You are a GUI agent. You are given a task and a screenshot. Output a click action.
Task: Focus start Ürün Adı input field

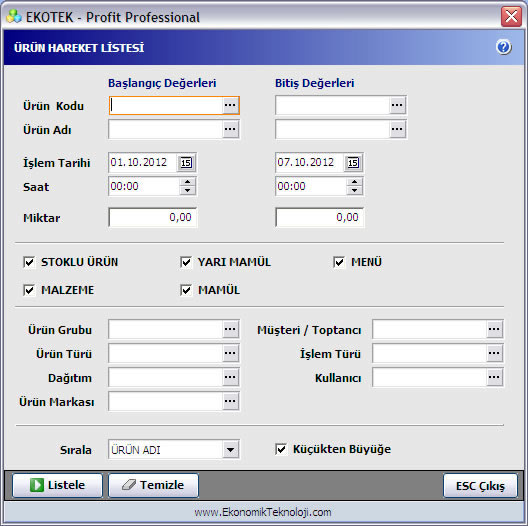pyautogui.click(x=165, y=129)
